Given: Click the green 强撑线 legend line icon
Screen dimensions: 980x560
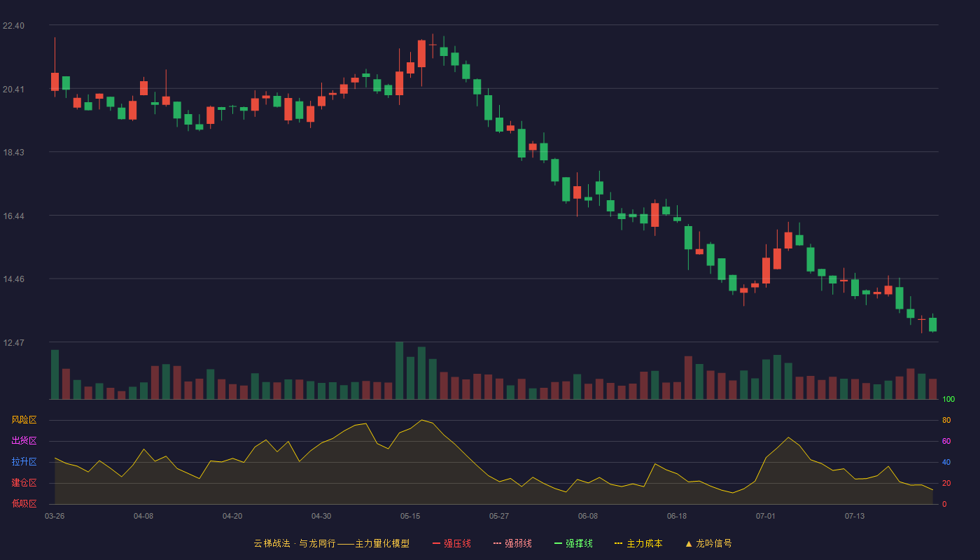Looking at the screenshot, I should [x=558, y=543].
